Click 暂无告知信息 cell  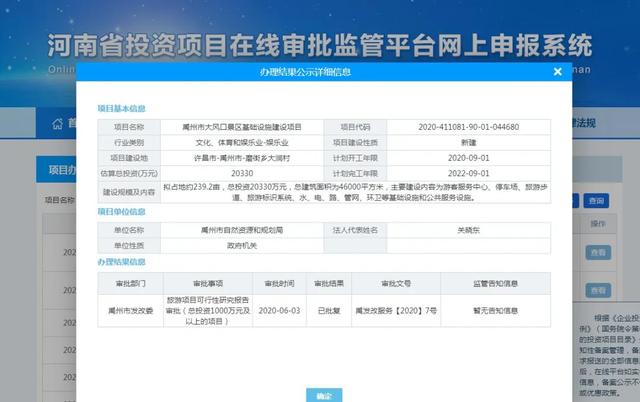tap(496, 311)
